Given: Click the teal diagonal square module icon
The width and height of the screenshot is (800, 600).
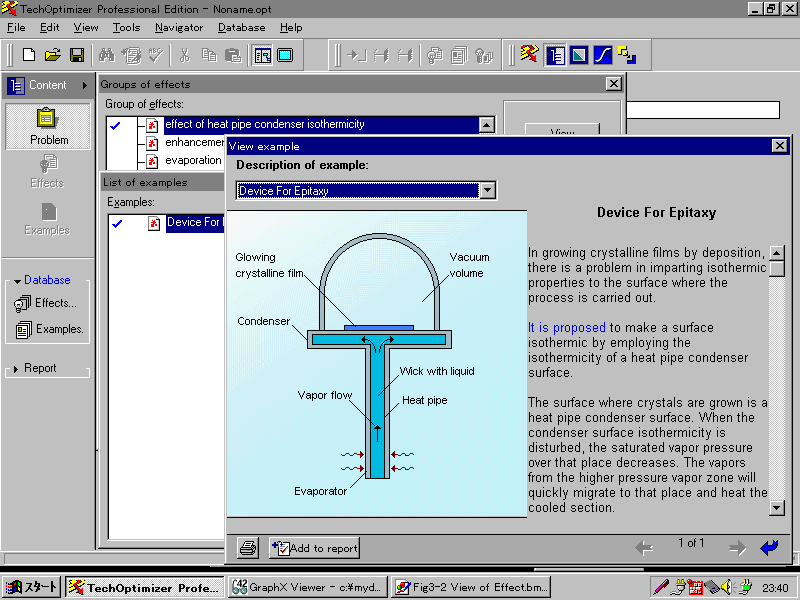Looking at the screenshot, I should (579, 55).
